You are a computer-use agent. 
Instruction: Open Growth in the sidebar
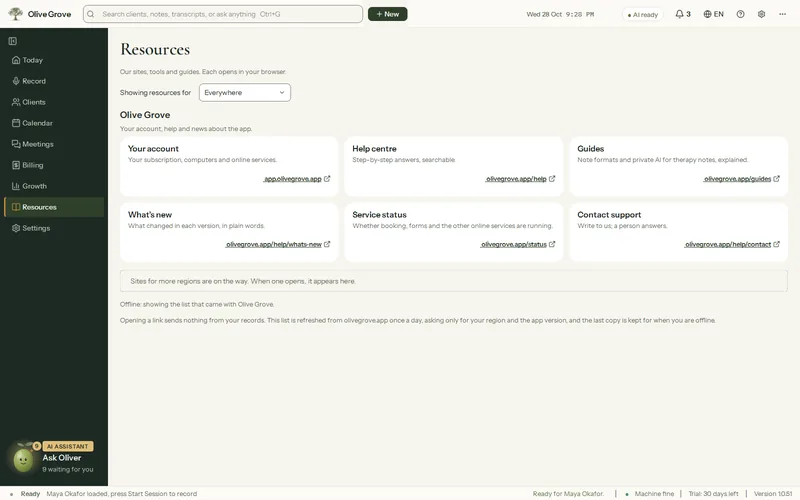coord(54,186)
